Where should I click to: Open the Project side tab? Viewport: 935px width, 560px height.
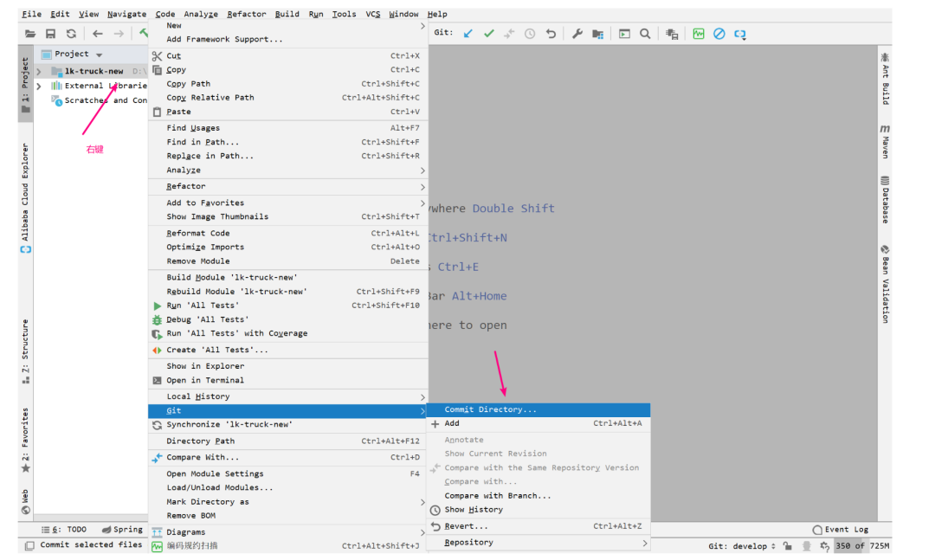coord(25,83)
